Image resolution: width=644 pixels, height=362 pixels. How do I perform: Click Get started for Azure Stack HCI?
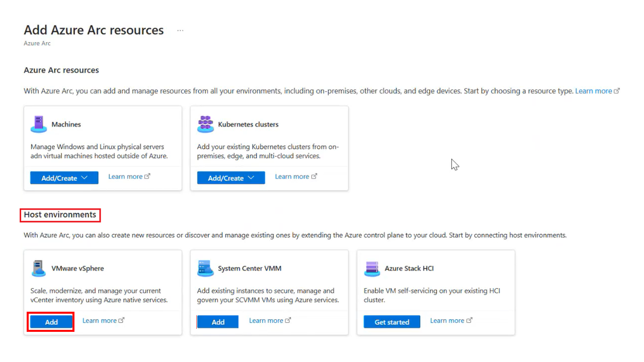tap(391, 322)
